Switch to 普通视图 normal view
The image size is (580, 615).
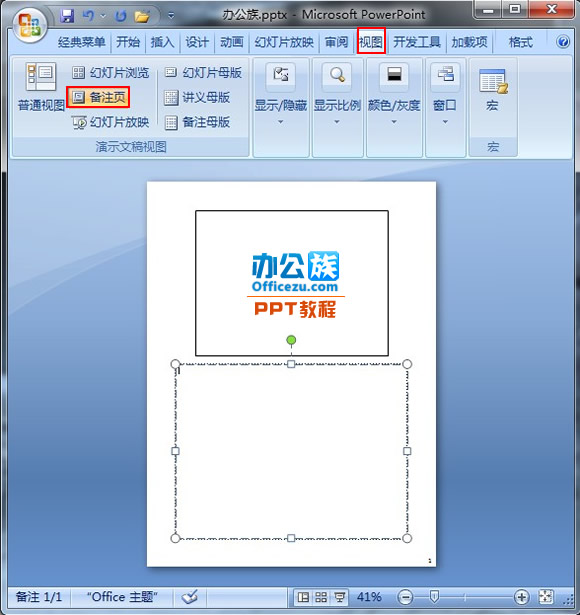coord(41,88)
